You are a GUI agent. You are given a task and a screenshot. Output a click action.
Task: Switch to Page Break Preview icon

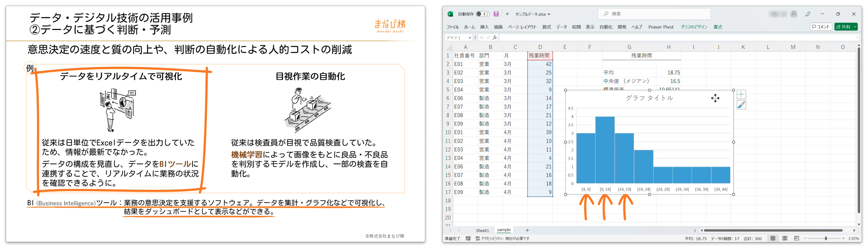(797, 239)
